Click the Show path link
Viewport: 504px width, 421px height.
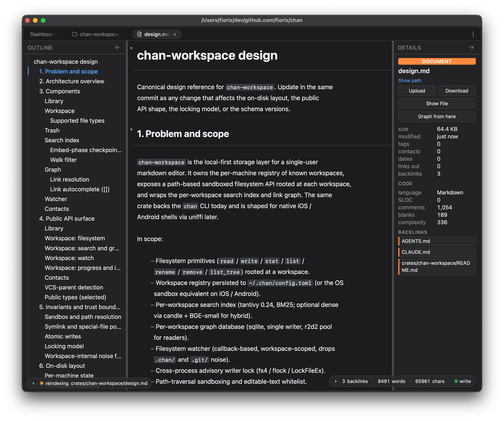click(409, 80)
